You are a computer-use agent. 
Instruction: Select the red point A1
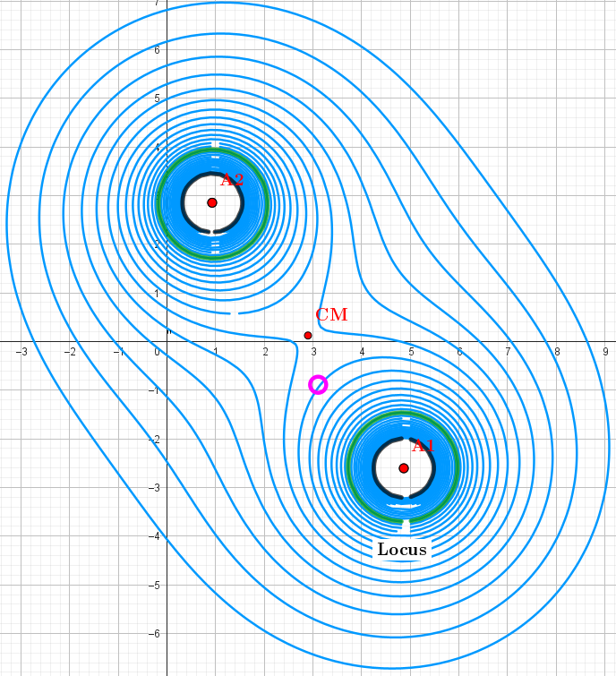point(404,468)
